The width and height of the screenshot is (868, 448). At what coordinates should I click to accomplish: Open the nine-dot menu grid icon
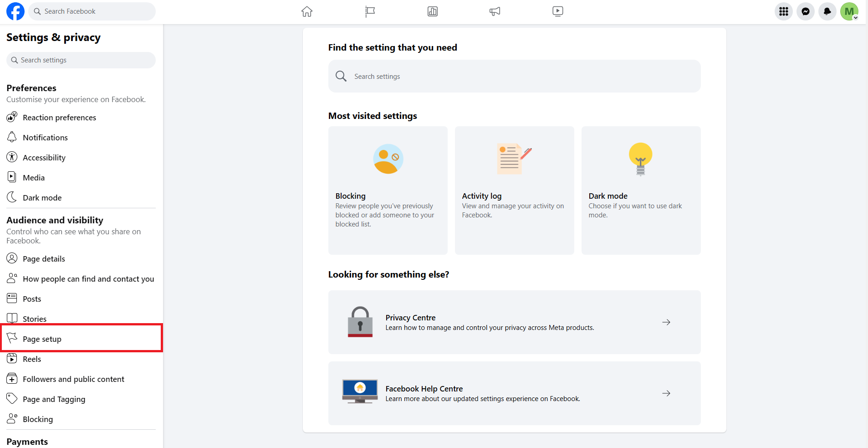784,11
